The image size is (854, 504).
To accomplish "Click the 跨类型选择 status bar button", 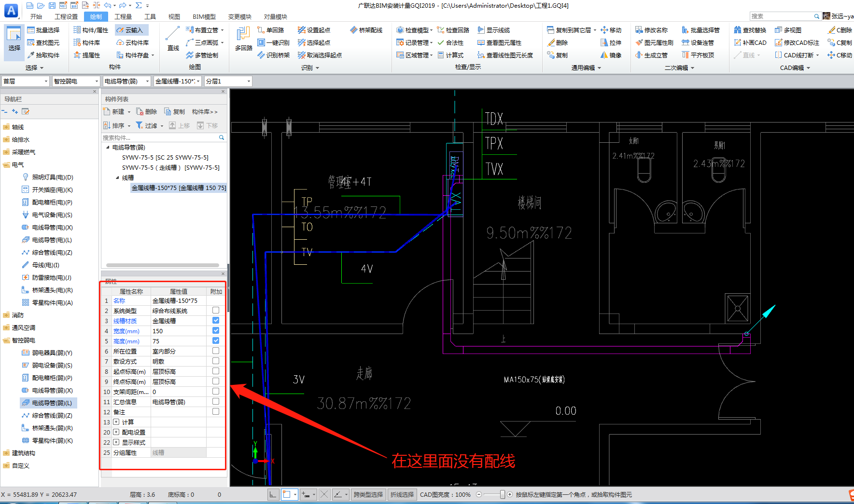I will click(x=368, y=494).
